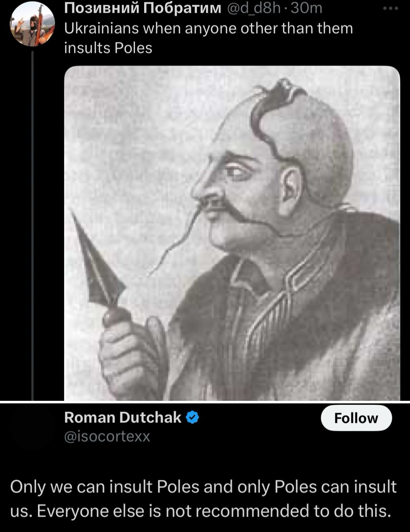Open Roman Dutchak's dark profile avatar

32,427
